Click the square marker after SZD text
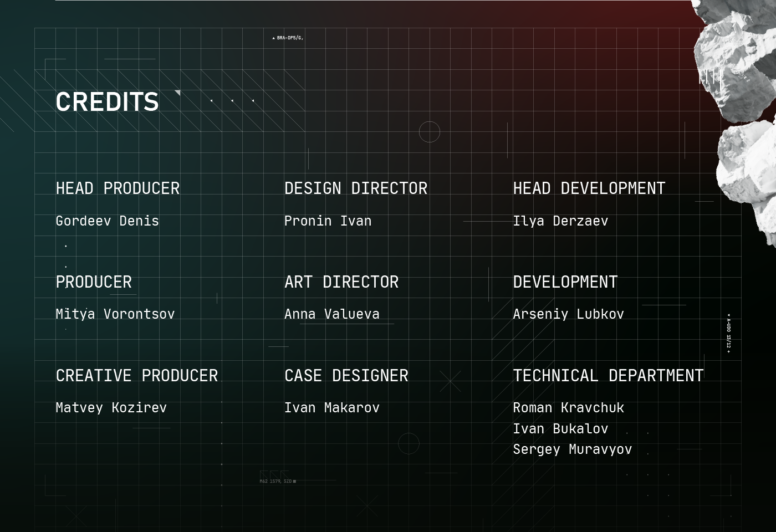This screenshot has height=532, width=776. (294, 481)
